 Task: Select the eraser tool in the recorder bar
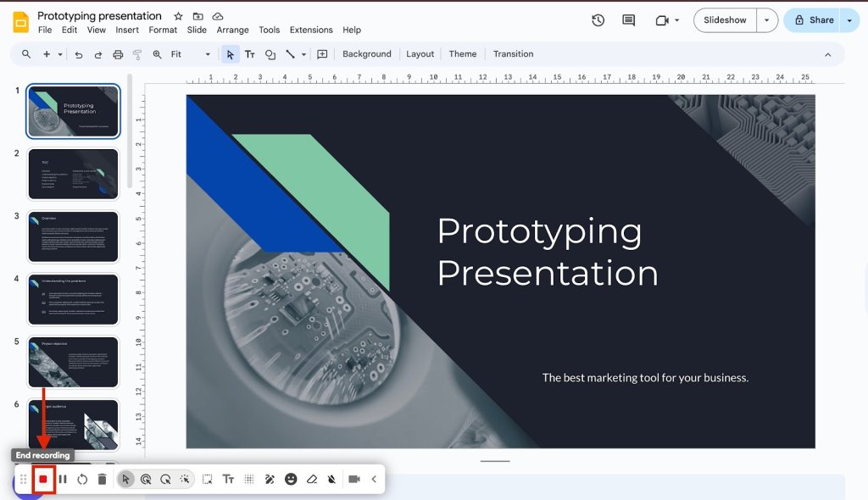coord(312,480)
